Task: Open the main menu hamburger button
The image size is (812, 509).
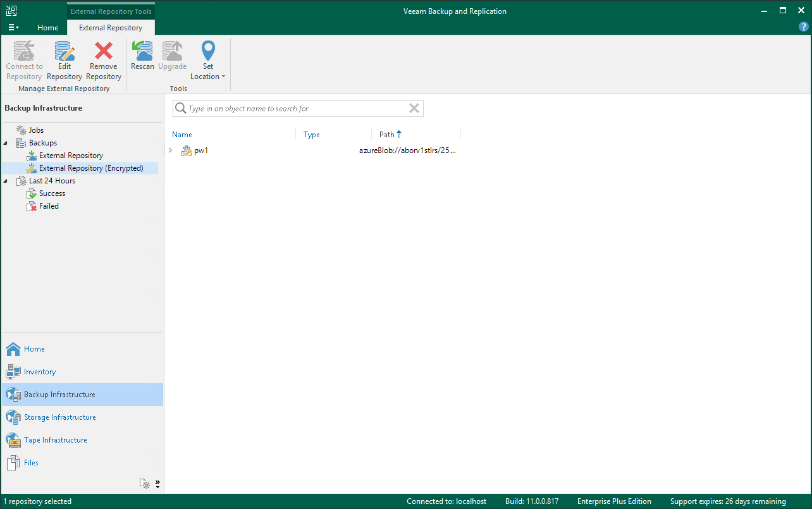Action: 13,27
